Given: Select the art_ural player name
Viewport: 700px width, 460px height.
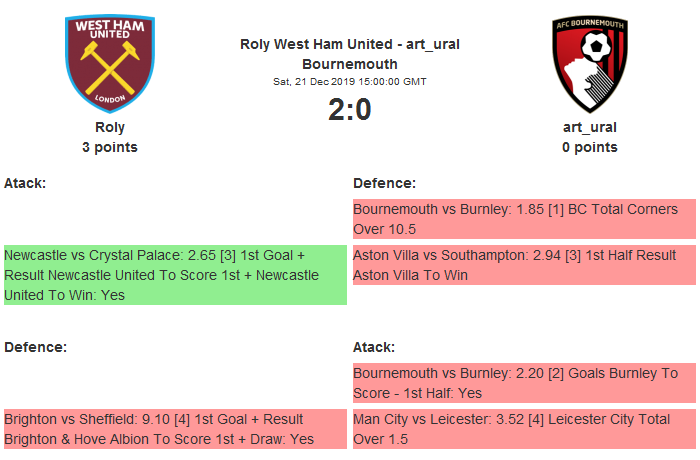Looking at the screenshot, I should [x=589, y=127].
